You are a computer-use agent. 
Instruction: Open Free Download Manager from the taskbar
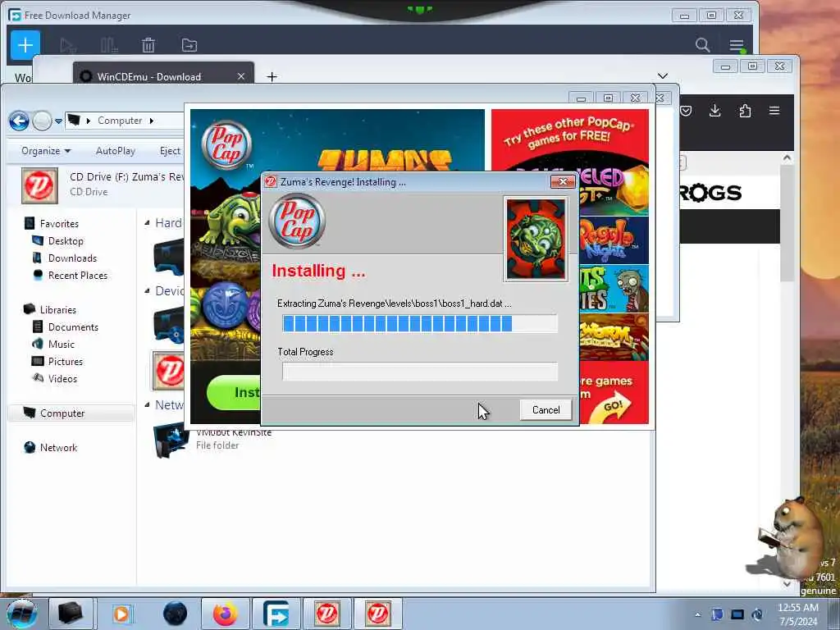[276, 614]
